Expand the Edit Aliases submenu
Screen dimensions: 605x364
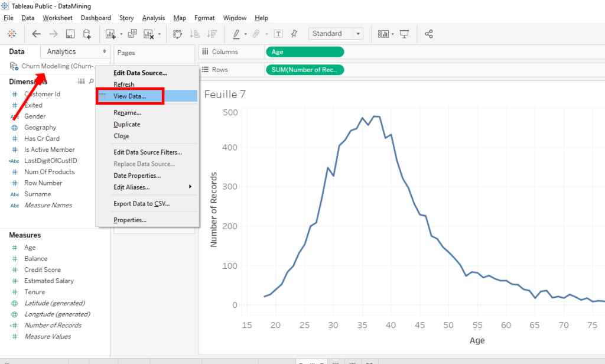tap(141, 187)
